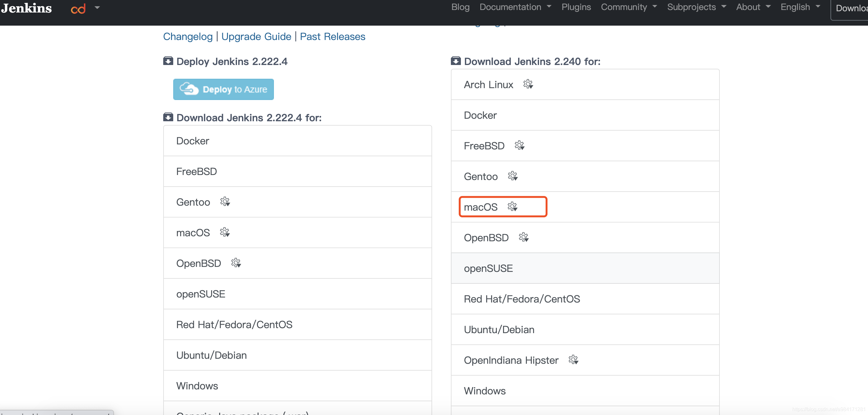Screen dimensions: 868x415
Task: Click gear icon beside LTS OpenBSD entry
Action: coord(236,263)
